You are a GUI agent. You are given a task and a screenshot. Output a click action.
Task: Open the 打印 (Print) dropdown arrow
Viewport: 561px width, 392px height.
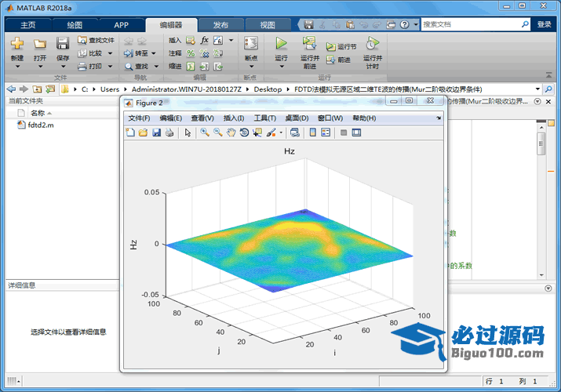tap(110, 66)
